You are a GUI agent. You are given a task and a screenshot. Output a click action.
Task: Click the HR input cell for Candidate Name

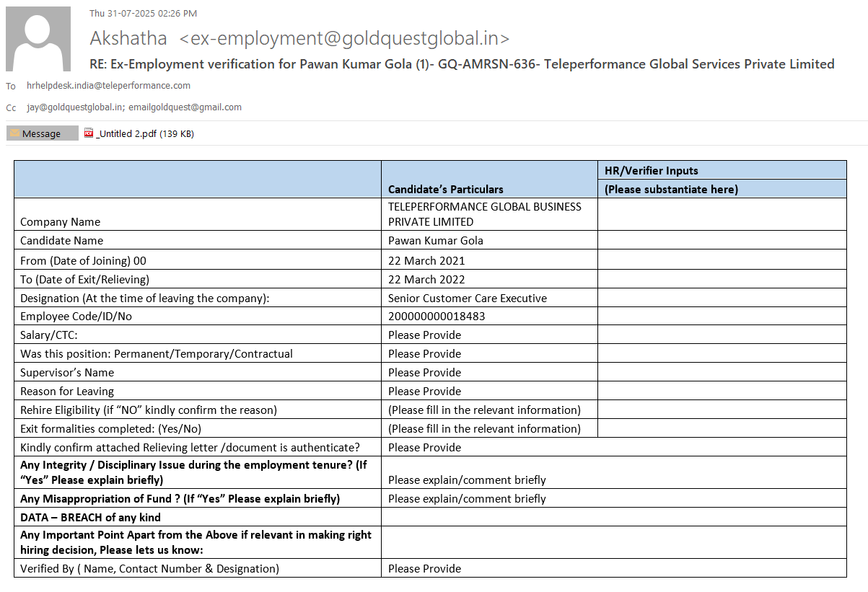722,240
